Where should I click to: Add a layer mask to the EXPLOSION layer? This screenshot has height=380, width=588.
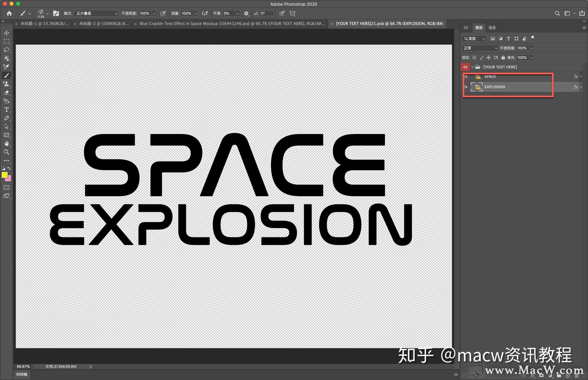point(541,376)
